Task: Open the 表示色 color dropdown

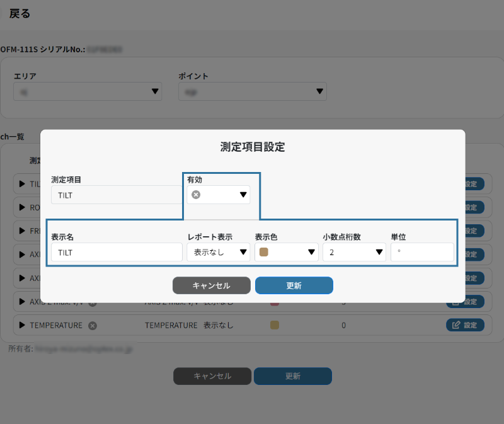Action: click(287, 252)
